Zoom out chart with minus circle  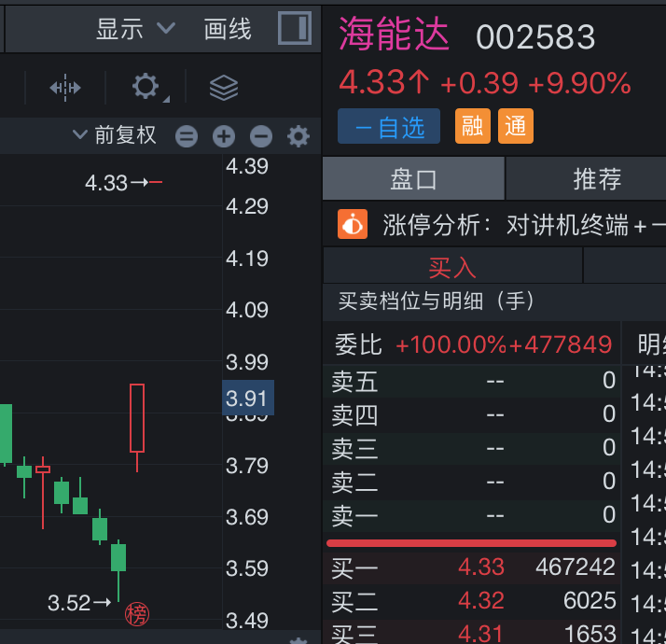pyautogui.click(x=261, y=137)
